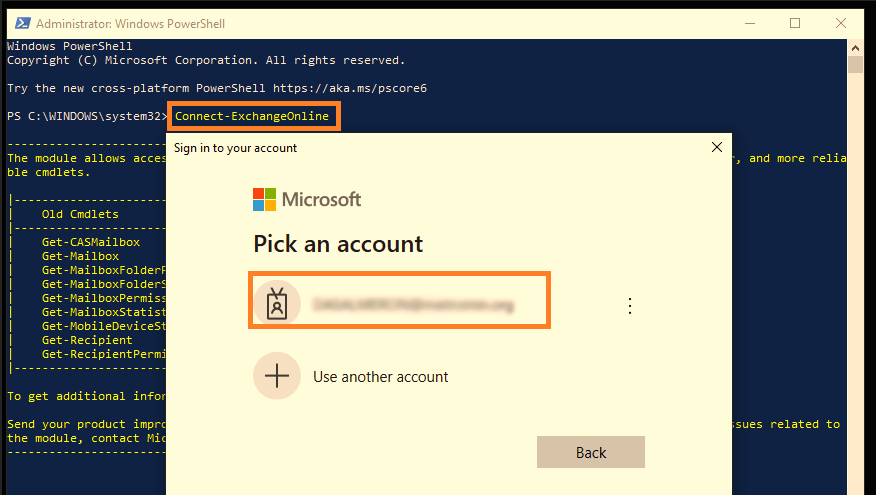This screenshot has height=495, width=876.
Task: Close the Administrator PowerShell window
Action: pos(840,23)
